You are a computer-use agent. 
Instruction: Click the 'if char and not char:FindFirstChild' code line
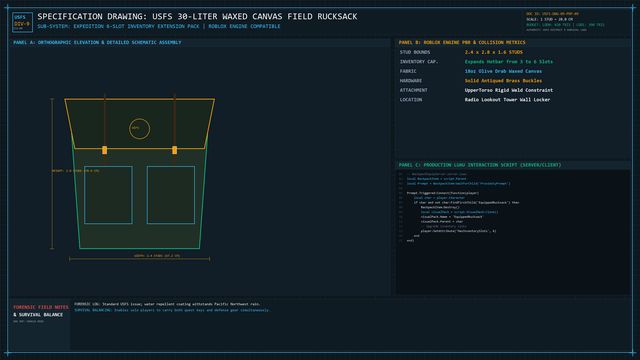[466, 202]
